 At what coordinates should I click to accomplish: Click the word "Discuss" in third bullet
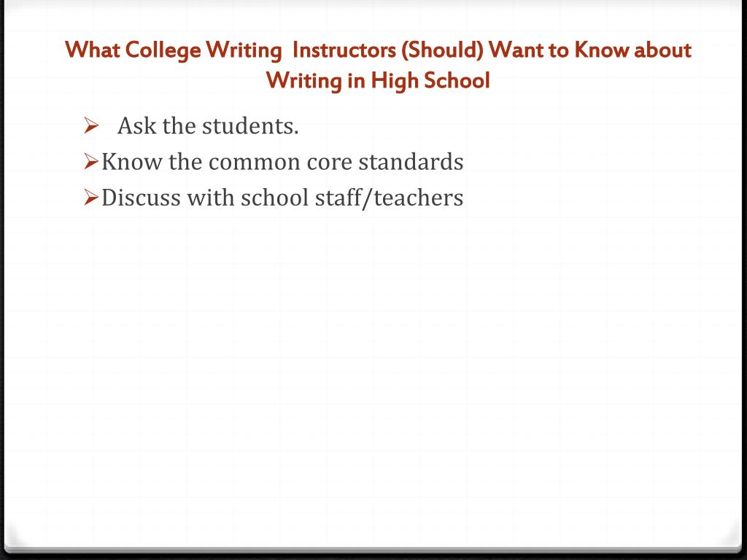pyautogui.click(x=141, y=198)
